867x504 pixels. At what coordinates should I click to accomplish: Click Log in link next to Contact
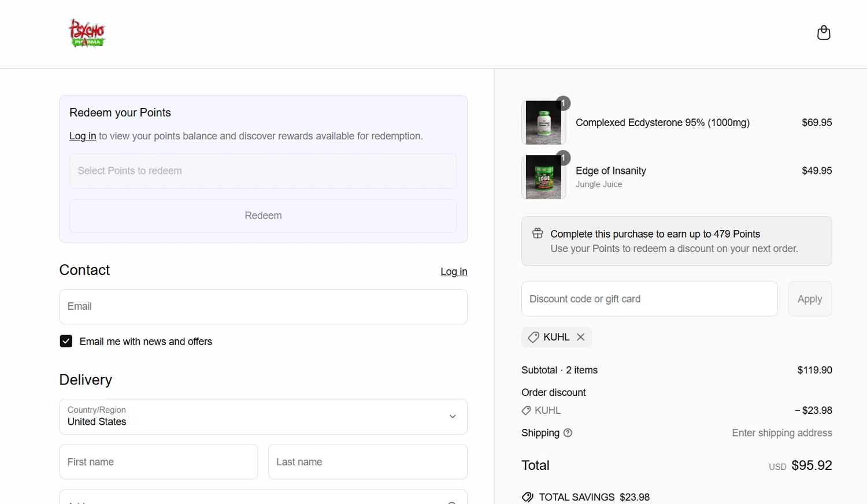click(x=454, y=272)
